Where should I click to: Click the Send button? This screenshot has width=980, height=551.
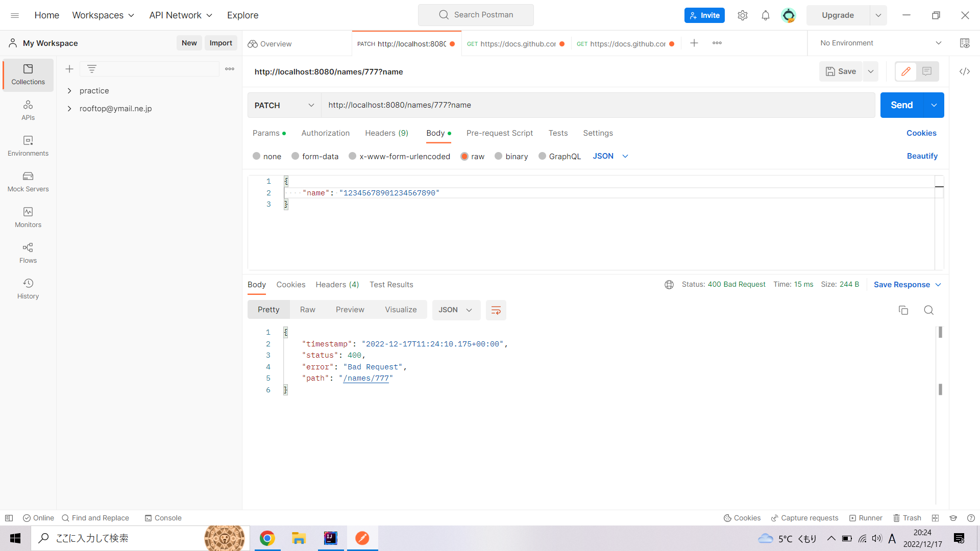(x=901, y=105)
